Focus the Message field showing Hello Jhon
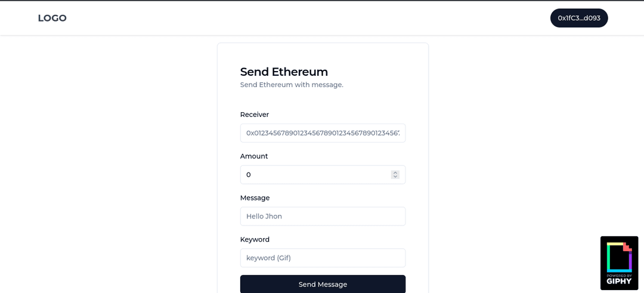The height and width of the screenshot is (293, 644). 323,216
